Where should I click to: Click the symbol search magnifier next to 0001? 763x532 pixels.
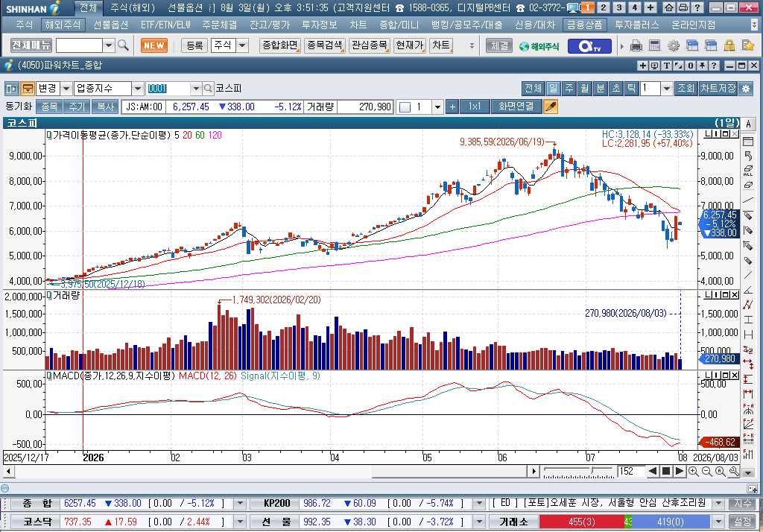coord(208,89)
